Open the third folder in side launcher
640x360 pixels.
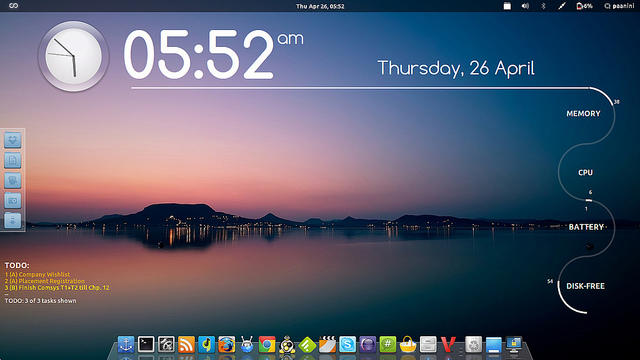13,180
